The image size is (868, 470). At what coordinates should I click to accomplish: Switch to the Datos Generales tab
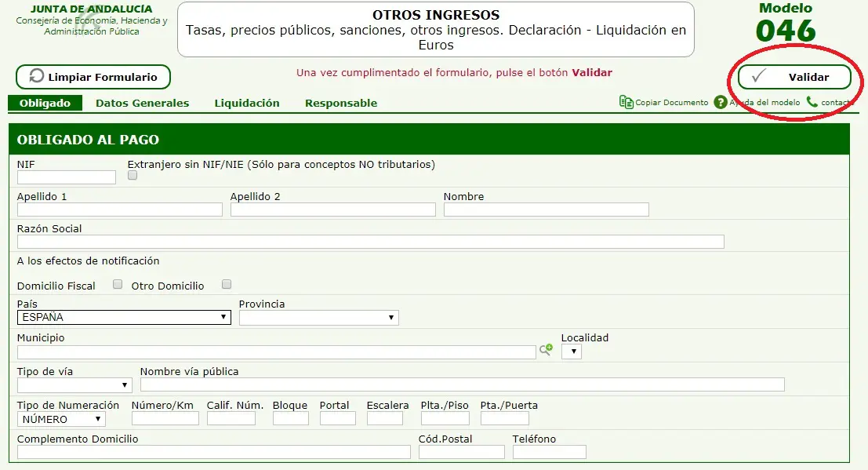pyautogui.click(x=142, y=103)
